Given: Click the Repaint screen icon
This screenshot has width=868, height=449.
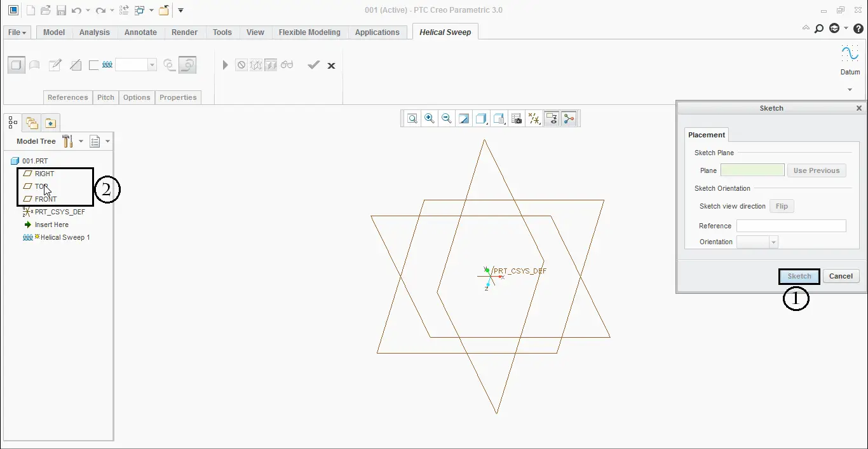Looking at the screenshot, I should [464, 118].
